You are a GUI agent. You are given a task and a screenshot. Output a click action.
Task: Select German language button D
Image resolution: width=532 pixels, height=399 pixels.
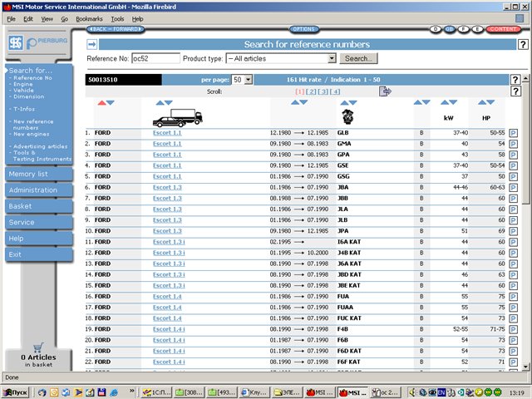tap(436, 29)
